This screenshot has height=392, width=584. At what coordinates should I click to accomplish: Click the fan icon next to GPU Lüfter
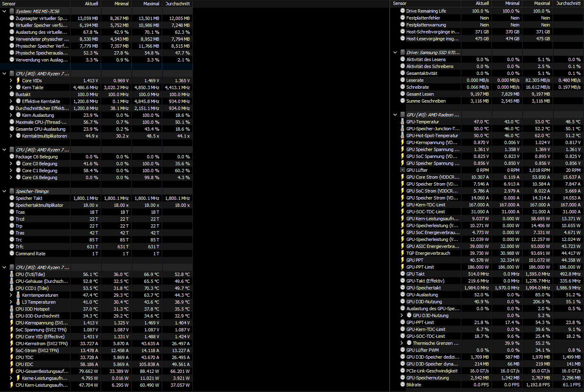point(403,170)
